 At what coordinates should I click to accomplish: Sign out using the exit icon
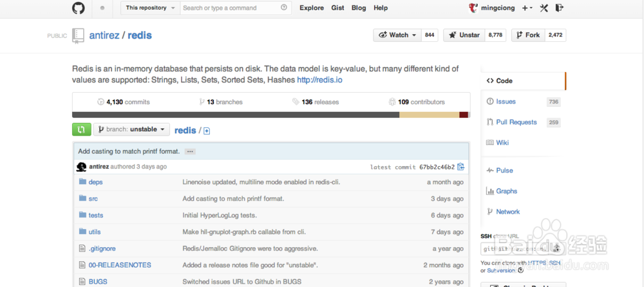point(559,7)
